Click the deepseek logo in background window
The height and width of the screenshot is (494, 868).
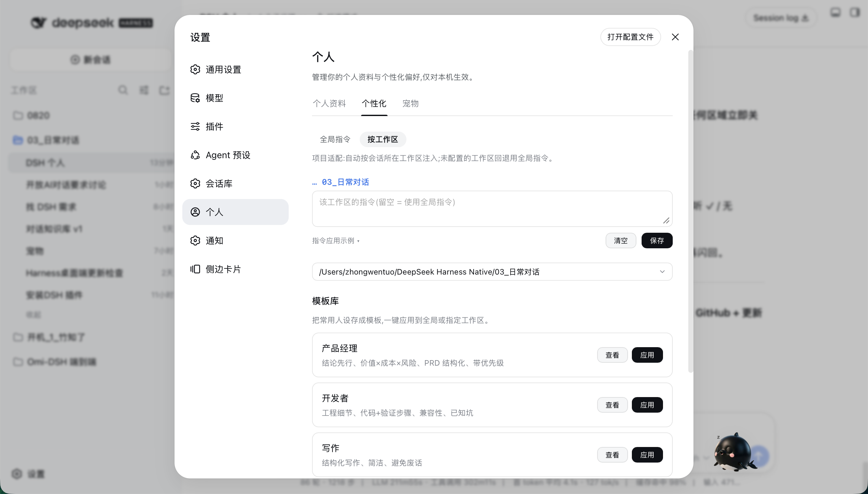tap(92, 23)
